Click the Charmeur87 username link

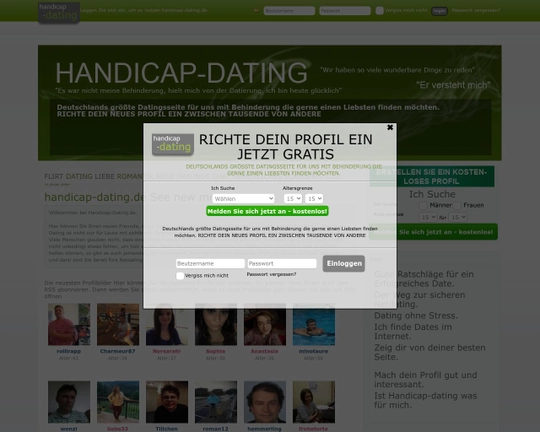[x=117, y=351]
